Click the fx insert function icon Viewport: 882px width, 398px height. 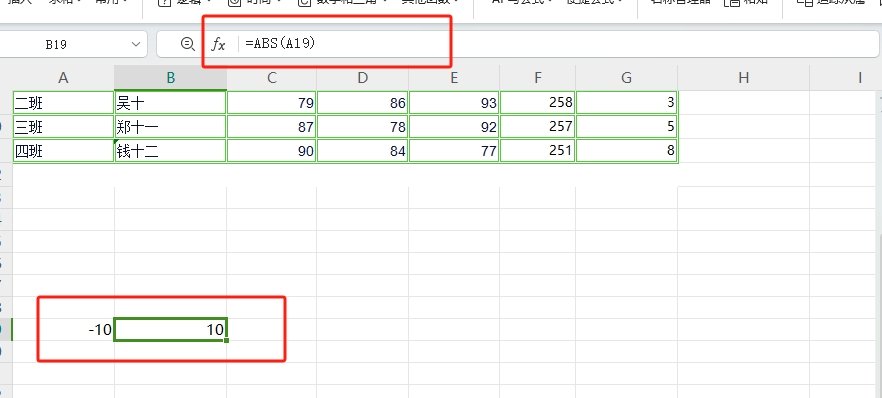(x=218, y=44)
